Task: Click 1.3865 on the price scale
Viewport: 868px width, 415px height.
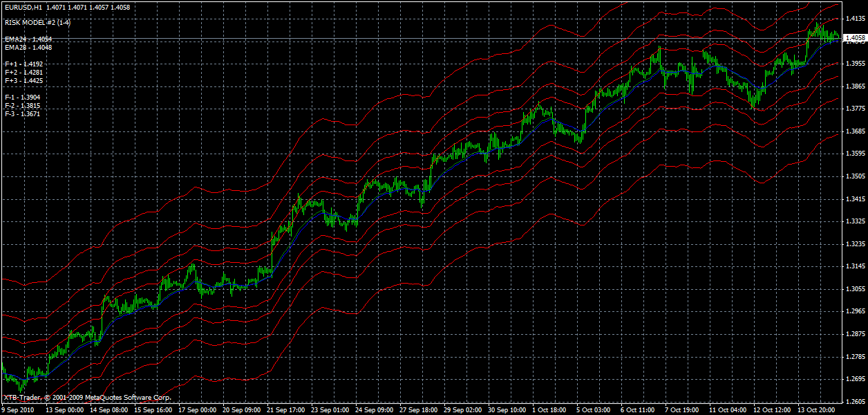Action: (856, 86)
